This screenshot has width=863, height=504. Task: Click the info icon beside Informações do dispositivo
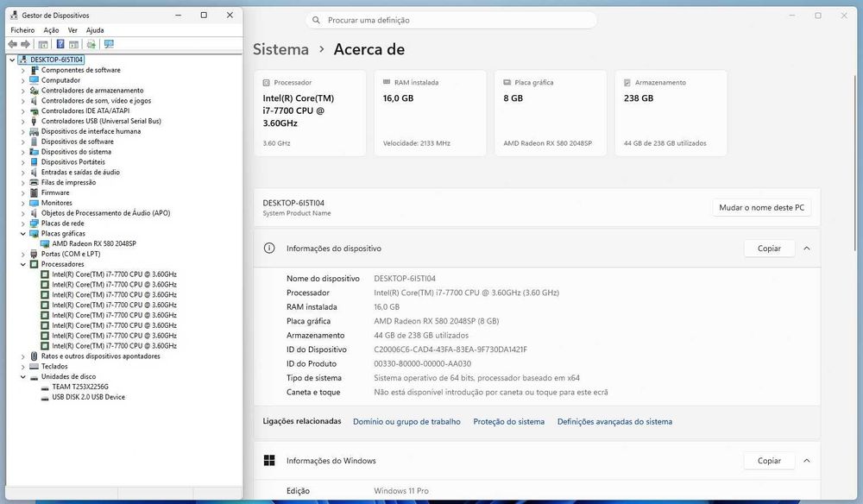269,249
